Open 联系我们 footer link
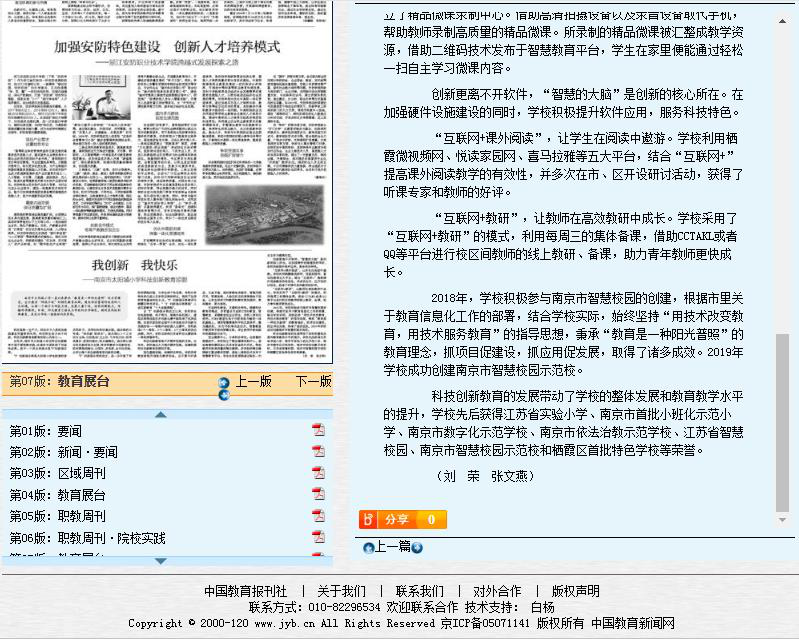 [420, 591]
